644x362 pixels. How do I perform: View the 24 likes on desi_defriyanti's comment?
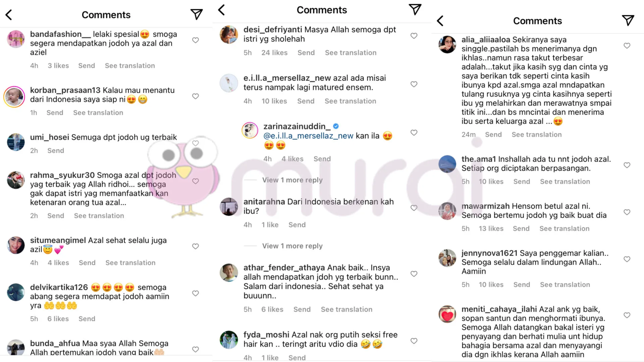click(x=274, y=53)
